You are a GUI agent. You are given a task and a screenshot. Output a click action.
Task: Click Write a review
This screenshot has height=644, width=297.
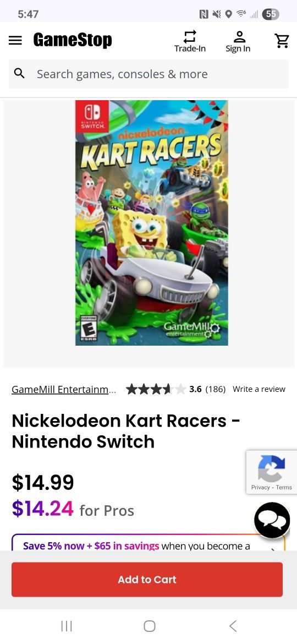coord(259,389)
